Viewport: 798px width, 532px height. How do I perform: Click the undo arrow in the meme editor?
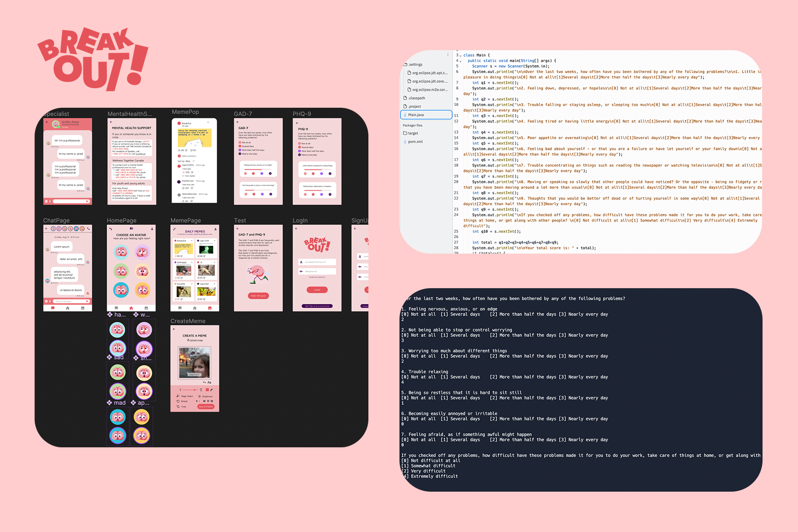point(204,382)
